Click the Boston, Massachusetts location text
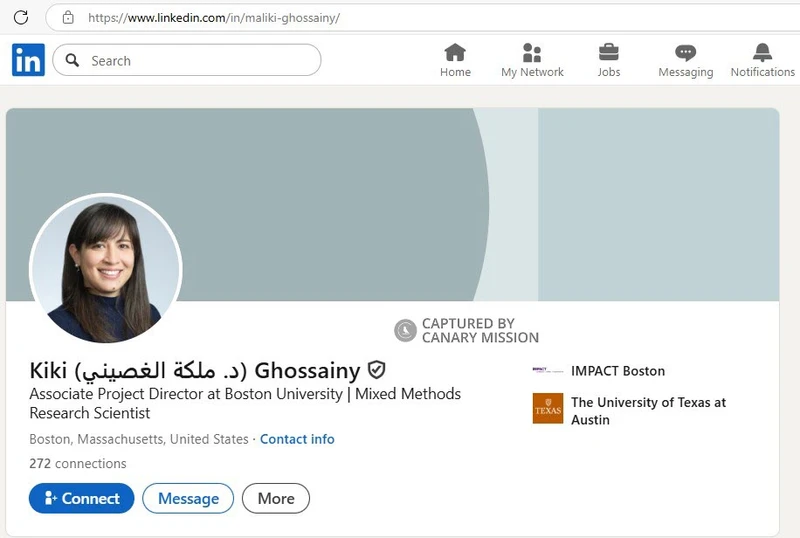 pyautogui.click(x=139, y=439)
